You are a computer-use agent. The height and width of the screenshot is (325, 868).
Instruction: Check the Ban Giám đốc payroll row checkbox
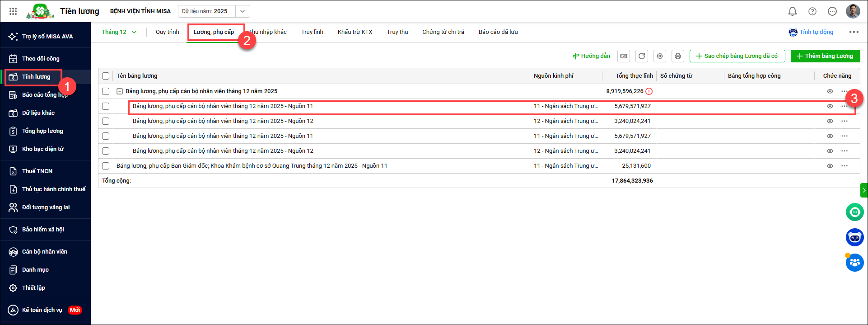(106, 166)
